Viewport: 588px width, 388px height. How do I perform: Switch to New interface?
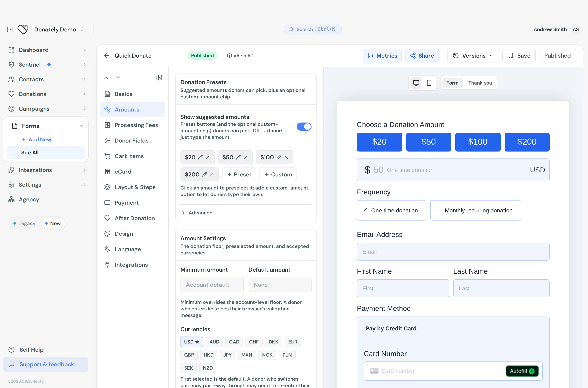coord(53,223)
